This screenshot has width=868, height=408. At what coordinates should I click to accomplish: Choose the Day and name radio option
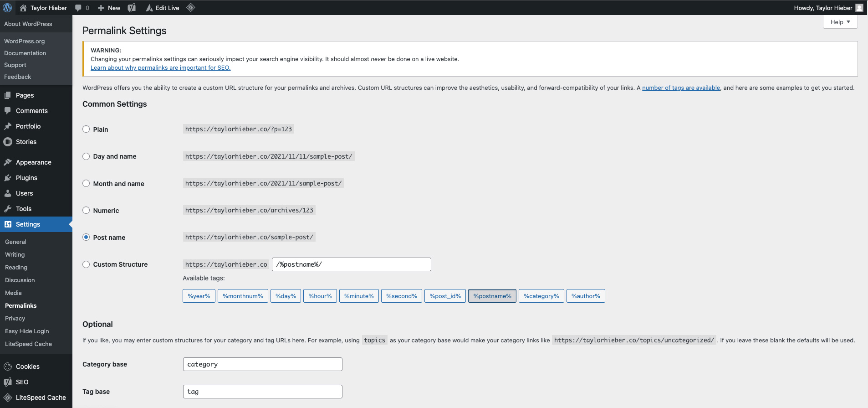pyautogui.click(x=86, y=156)
